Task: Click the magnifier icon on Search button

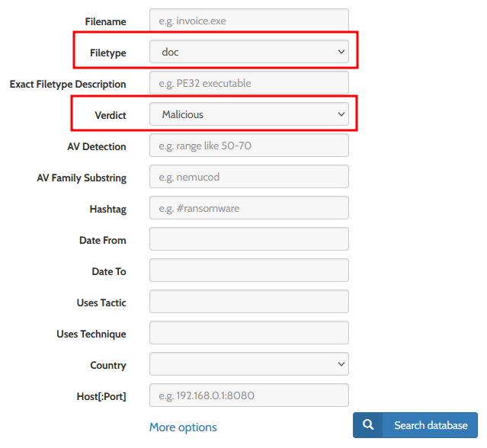Action: click(x=368, y=425)
